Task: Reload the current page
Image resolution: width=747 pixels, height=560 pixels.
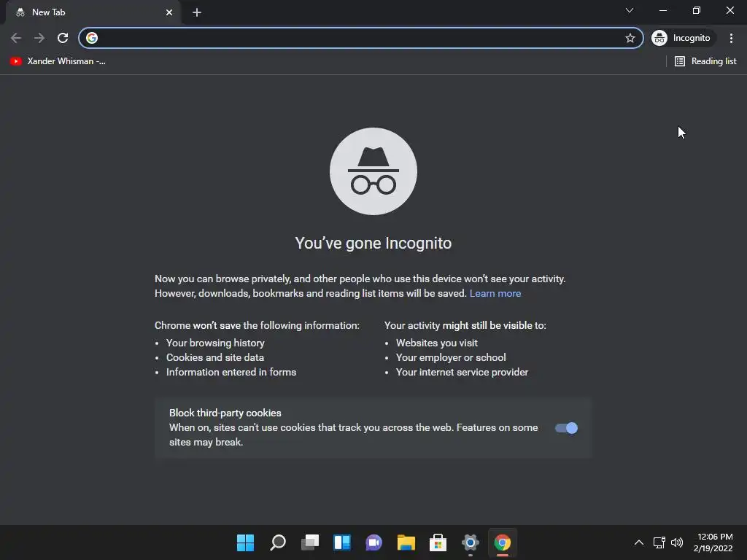Action: [x=63, y=38]
